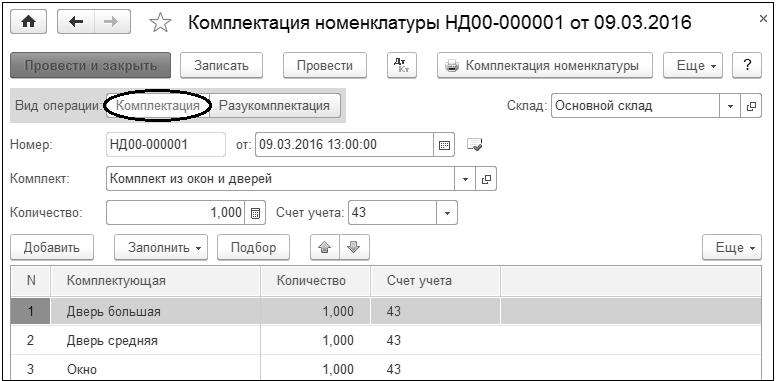Click the posted-status checkmark icon near date
776x381 pixels.
475,145
